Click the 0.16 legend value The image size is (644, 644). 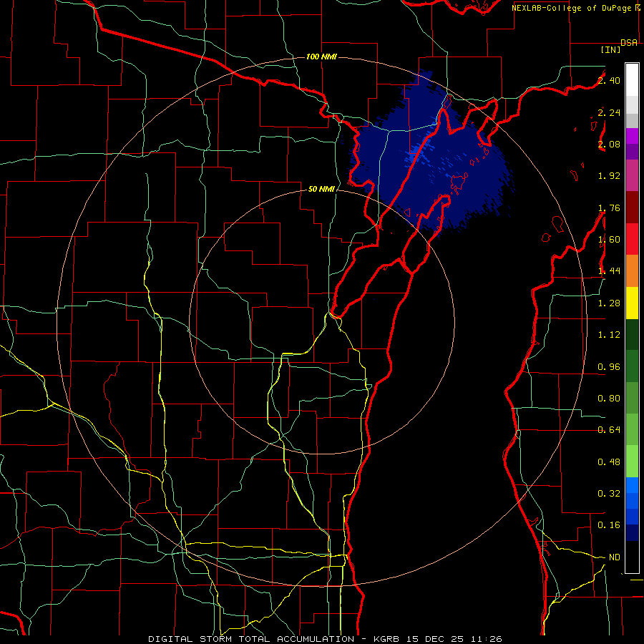[x=609, y=525]
